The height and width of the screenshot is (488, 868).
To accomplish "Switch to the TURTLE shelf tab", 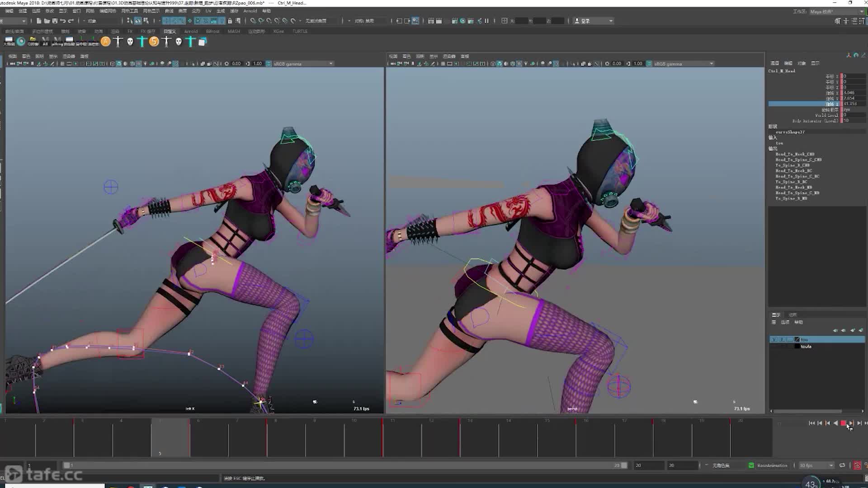I will (300, 31).
